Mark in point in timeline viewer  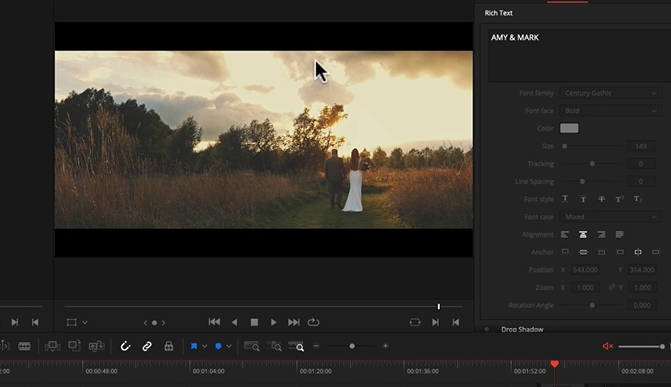pyautogui.click(x=435, y=322)
